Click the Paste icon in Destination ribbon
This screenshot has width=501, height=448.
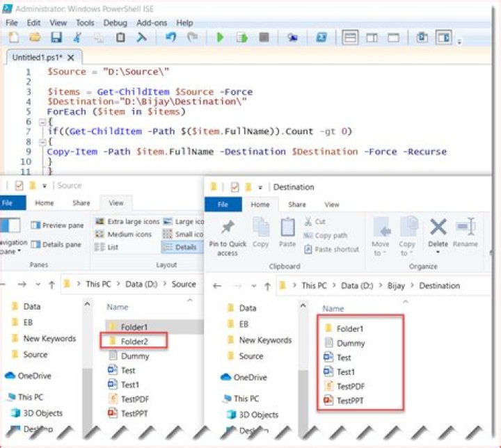click(287, 232)
